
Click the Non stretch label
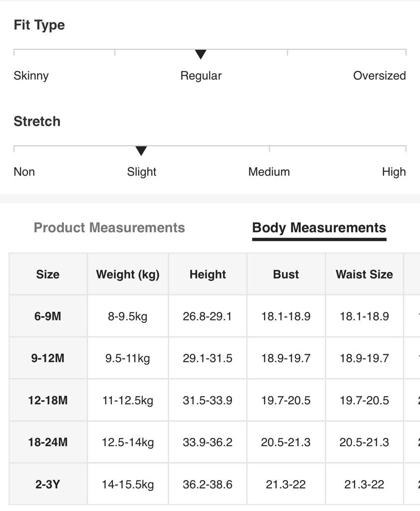24,172
